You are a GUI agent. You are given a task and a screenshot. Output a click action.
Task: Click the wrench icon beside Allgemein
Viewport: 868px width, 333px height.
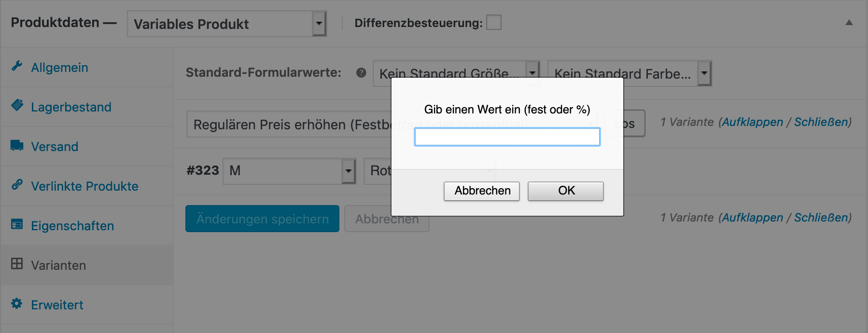[17, 66]
